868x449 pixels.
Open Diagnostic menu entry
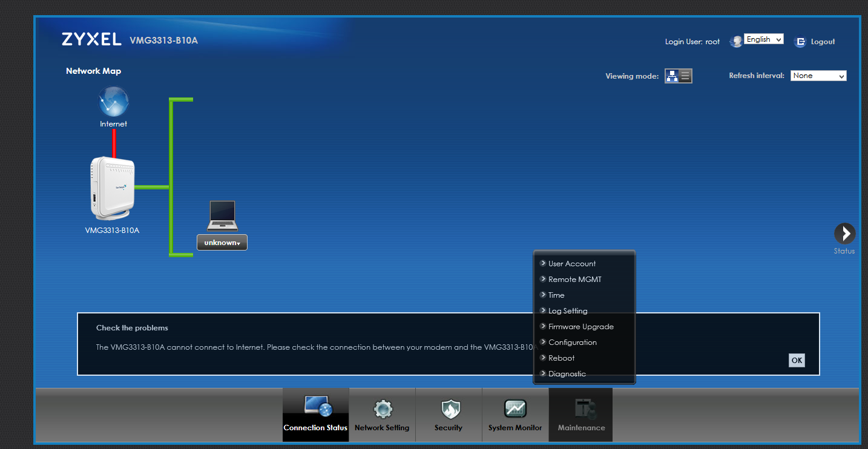(567, 373)
